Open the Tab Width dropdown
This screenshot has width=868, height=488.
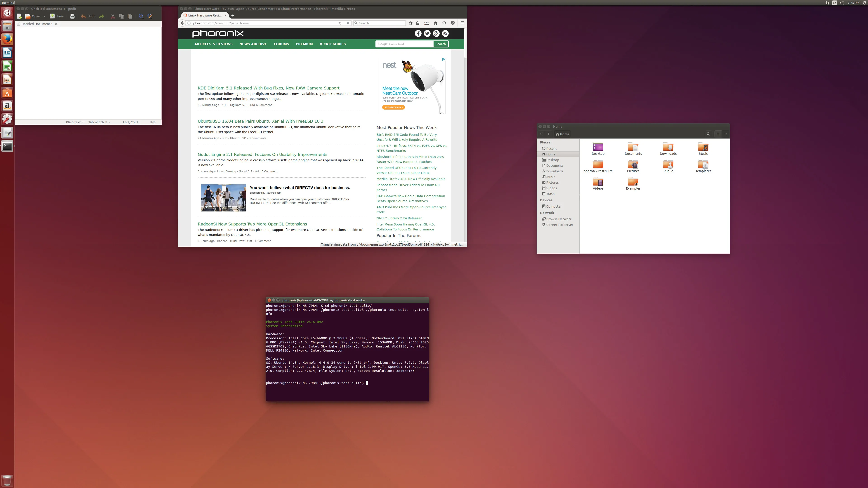(x=99, y=122)
